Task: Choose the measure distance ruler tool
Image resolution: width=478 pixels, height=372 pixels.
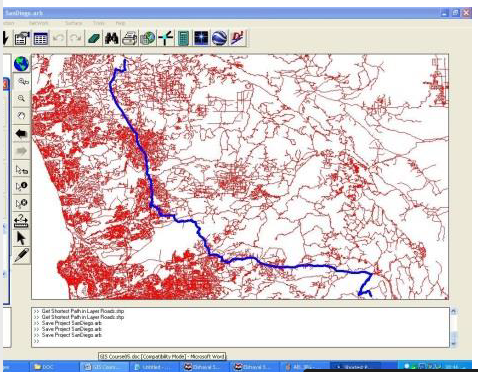Action: click(x=21, y=221)
